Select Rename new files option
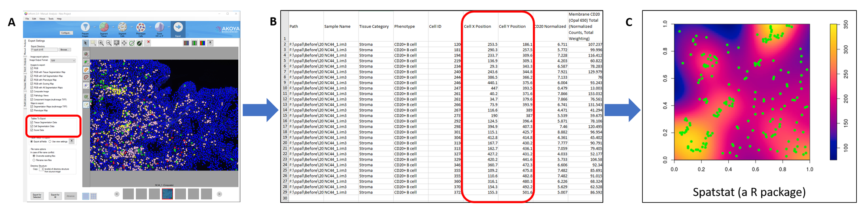 pyautogui.click(x=34, y=160)
